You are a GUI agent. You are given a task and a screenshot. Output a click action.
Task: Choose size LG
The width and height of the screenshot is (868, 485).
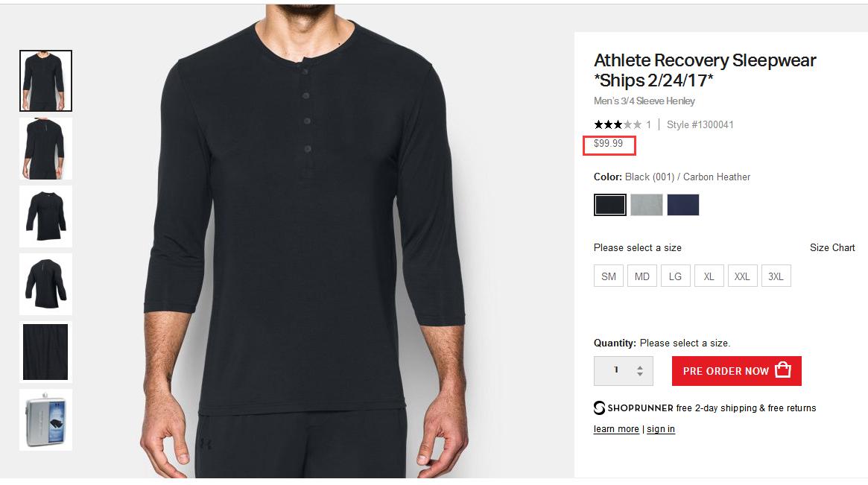675,276
